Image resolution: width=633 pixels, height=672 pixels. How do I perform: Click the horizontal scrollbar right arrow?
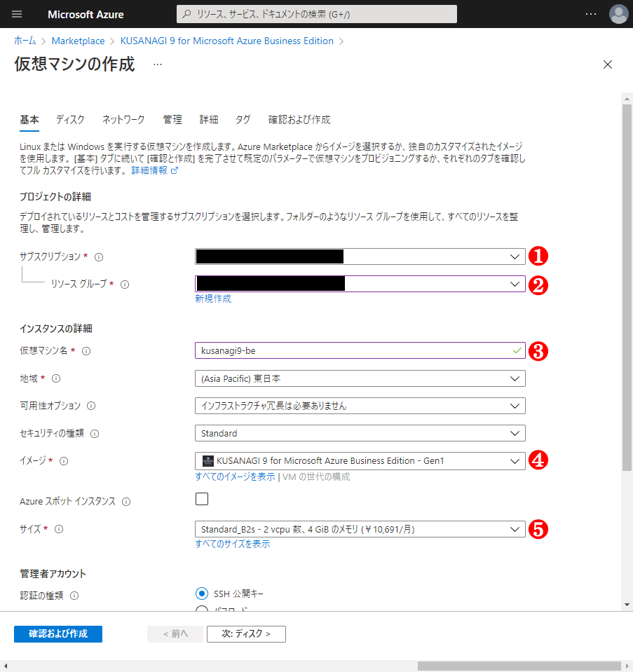627,666
